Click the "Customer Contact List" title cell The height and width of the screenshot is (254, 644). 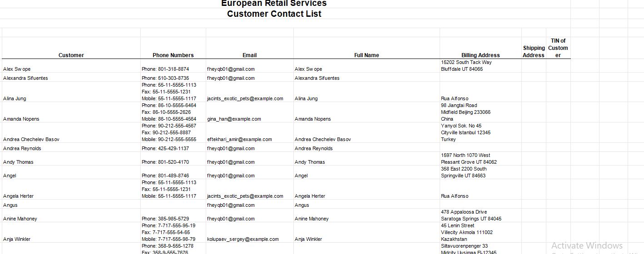pyautogui.click(x=274, y=14)
